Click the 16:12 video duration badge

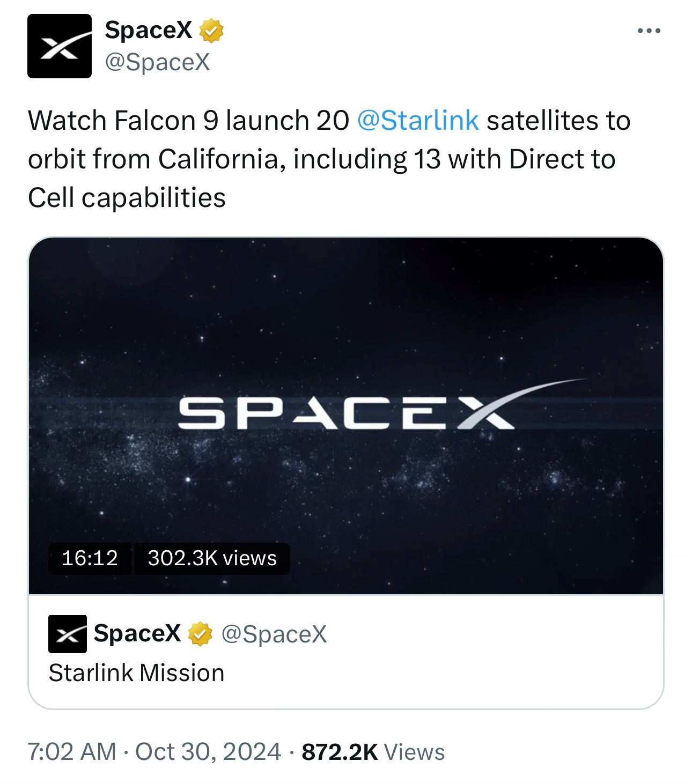pyautogui.click(x=90, y=558)
